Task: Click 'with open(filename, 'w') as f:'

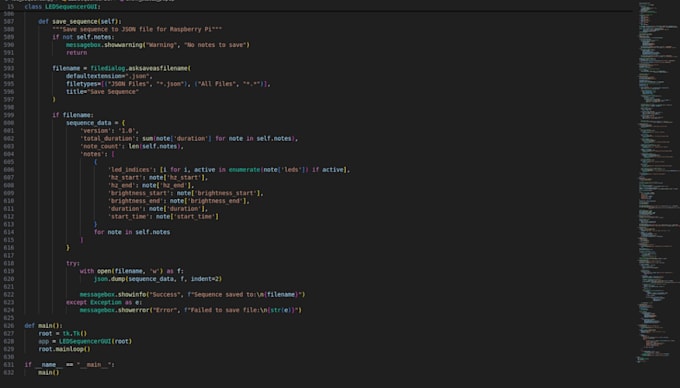Action: pyautogui.click(x=132, y=271)
